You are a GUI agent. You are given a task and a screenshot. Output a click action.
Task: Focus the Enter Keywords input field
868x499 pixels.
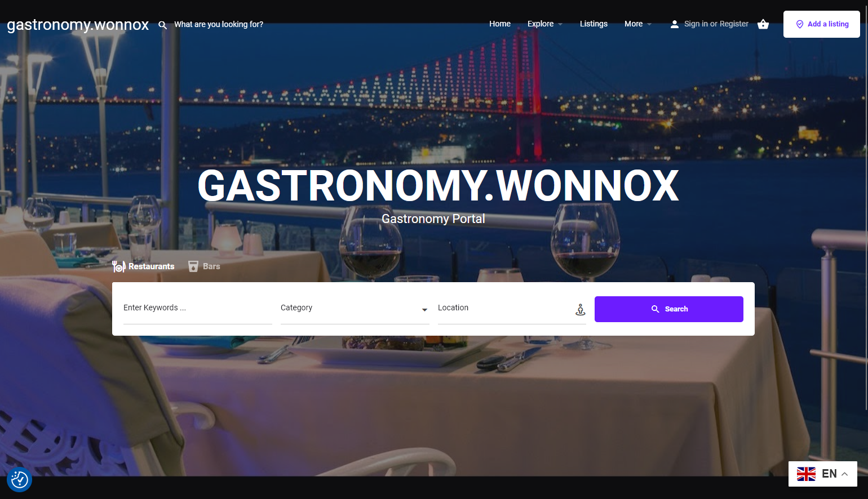point(198,308)
